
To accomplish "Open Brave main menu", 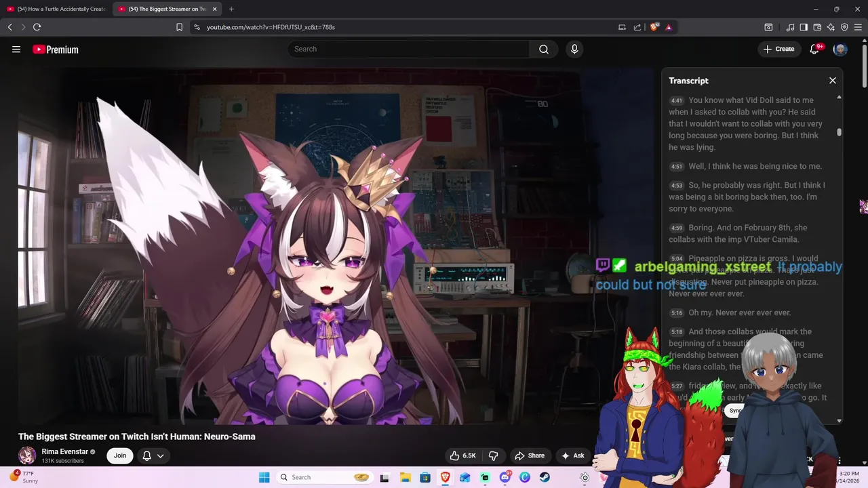I will (858, 27).
